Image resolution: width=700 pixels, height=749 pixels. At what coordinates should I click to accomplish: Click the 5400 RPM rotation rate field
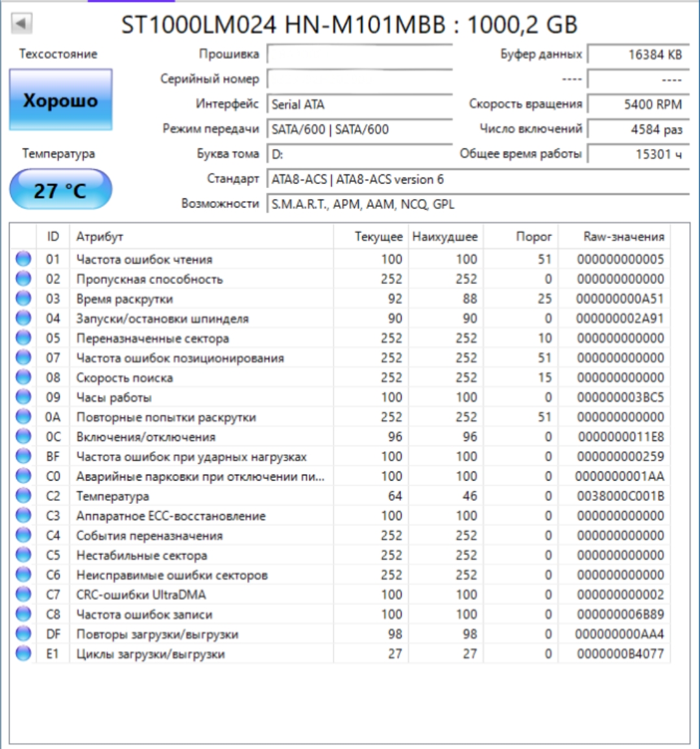point(638,104)
